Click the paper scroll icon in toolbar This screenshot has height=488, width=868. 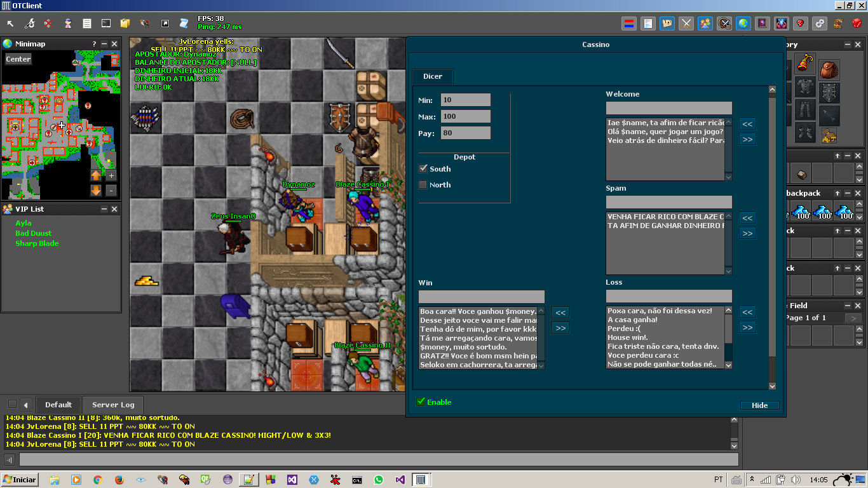184,24
